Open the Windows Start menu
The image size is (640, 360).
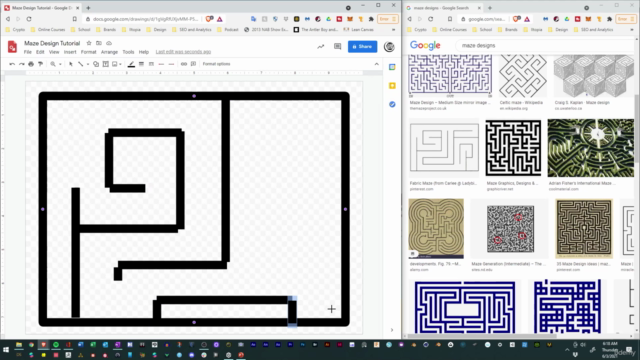click(x=6, y=350)
